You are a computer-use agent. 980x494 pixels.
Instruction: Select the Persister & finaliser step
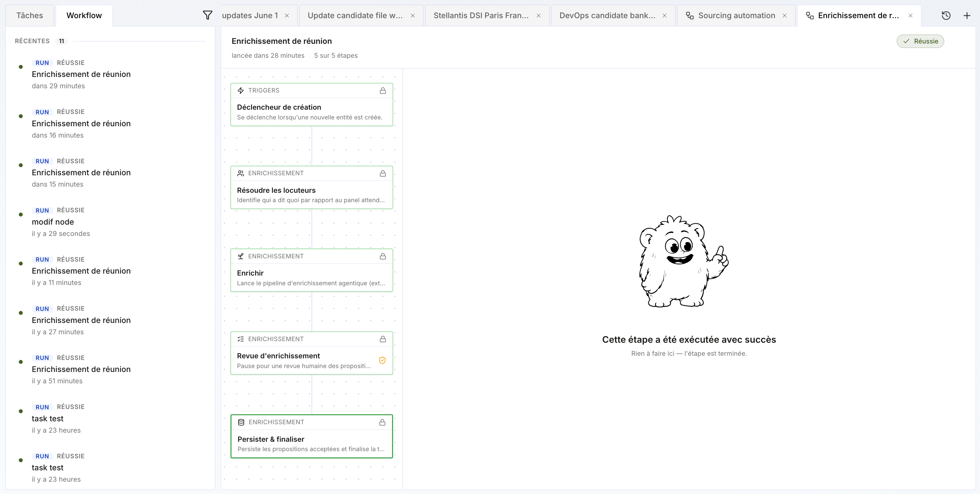(x=312, y=436)
